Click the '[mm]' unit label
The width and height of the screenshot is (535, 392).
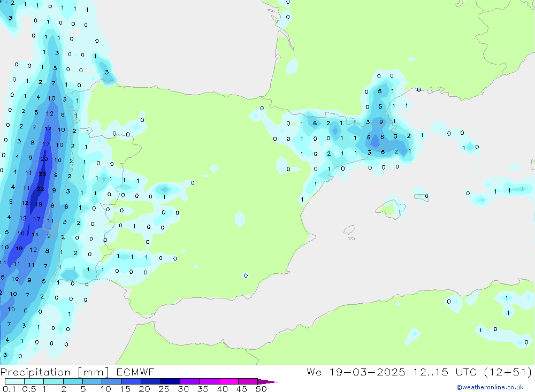click(94, 372)
